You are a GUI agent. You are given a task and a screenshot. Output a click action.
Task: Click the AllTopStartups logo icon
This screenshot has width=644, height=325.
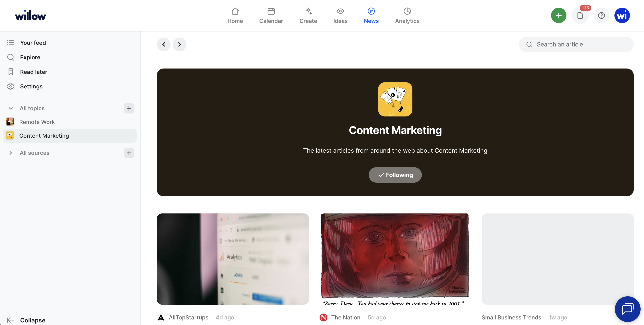click(x=161, y=318)
